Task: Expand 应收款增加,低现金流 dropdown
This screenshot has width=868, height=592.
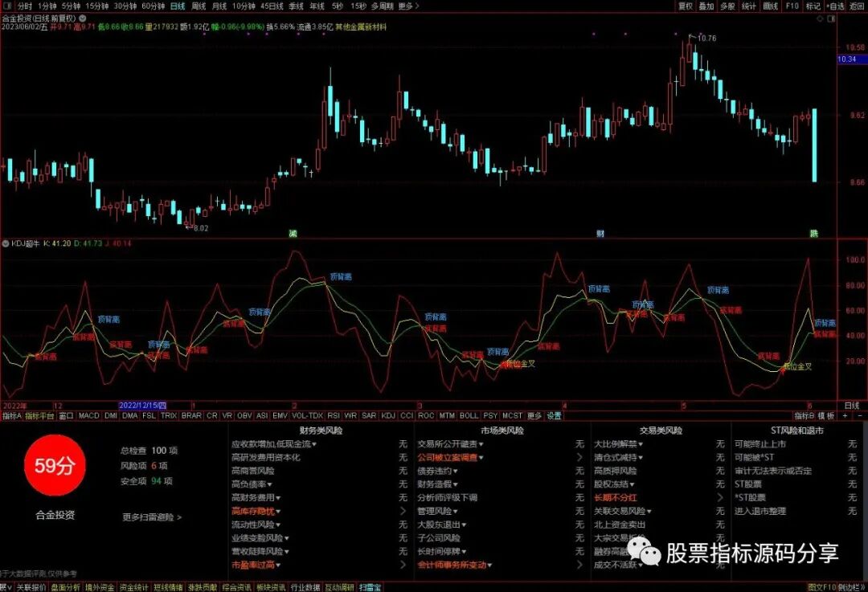Action: click(x=274, y=443)
